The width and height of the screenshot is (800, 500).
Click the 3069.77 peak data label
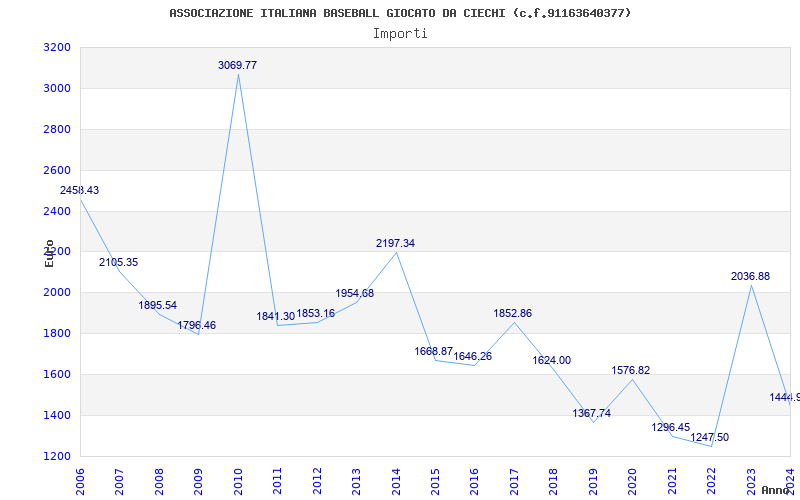tap(237, 65)
